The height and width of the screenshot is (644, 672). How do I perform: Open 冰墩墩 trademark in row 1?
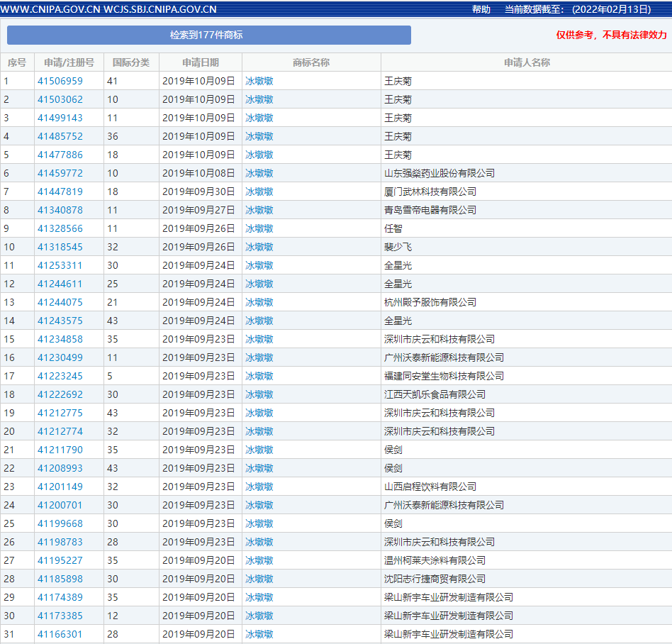[x=259, y=81]
